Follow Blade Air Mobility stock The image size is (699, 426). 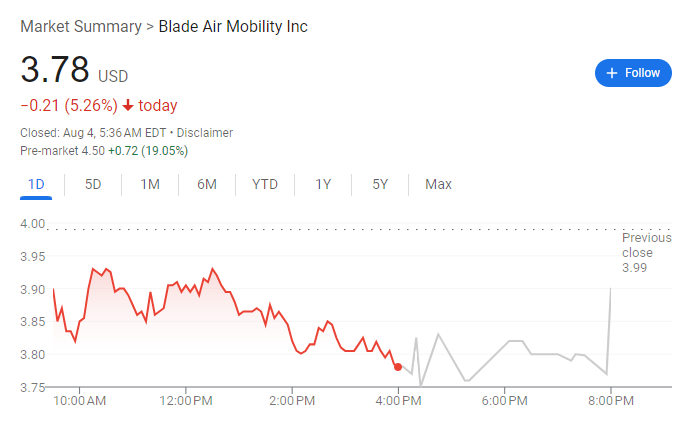click(x=633, y=73)
